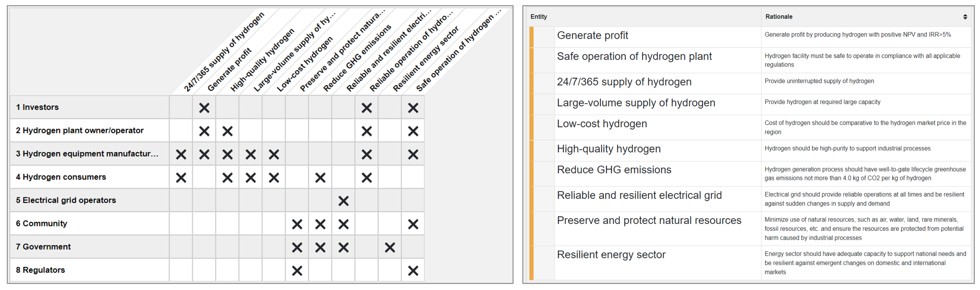The width and height of the screenshot is (980, 290).
Task: Select the 6 Community row header
Action: point(41,224)
